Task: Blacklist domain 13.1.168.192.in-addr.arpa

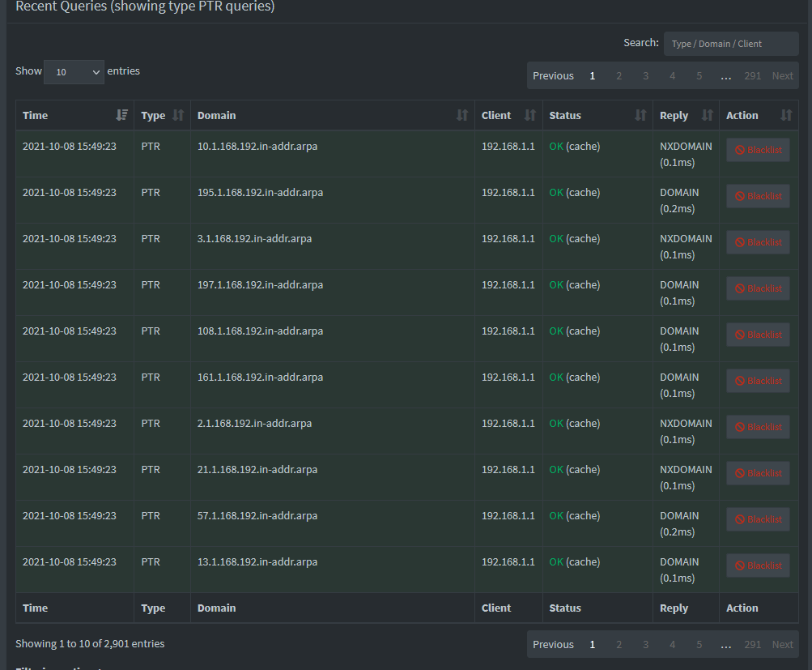Action: click(x=757, y=565)
